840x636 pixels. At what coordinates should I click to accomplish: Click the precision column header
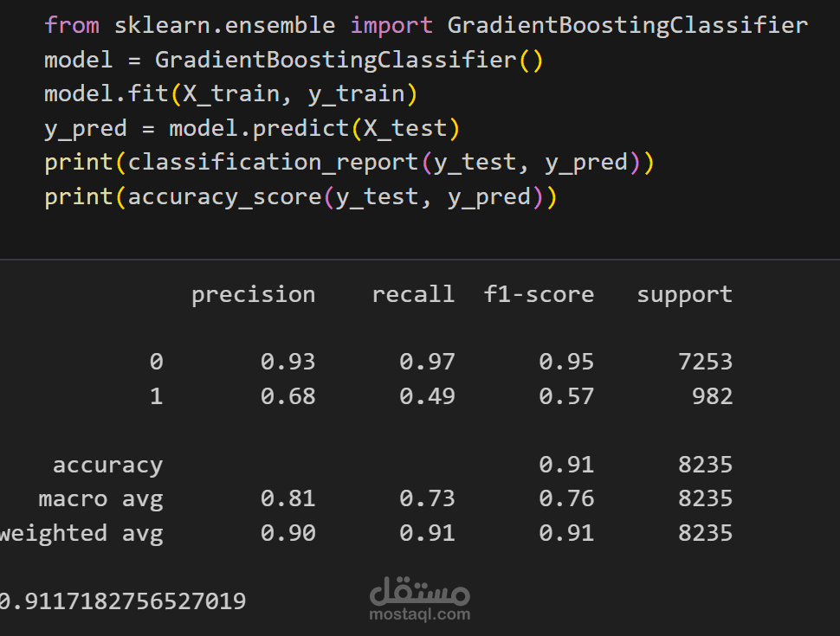[254, 296]
